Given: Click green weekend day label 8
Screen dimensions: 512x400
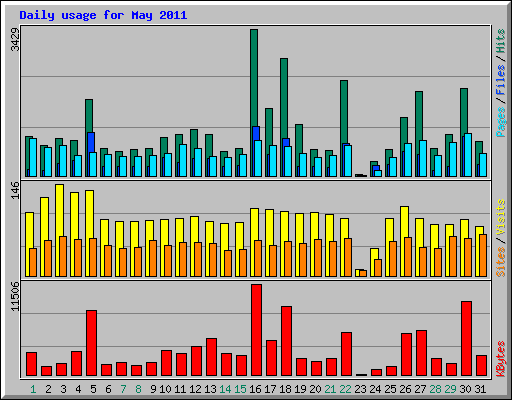Looking at the screenshot, I should pyautogui.click(x=138, y=389).
